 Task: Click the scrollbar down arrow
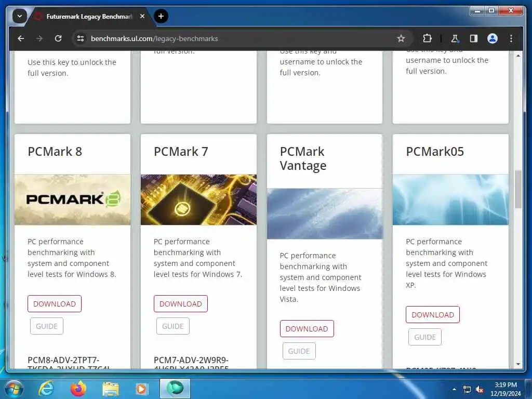(518, 364)
